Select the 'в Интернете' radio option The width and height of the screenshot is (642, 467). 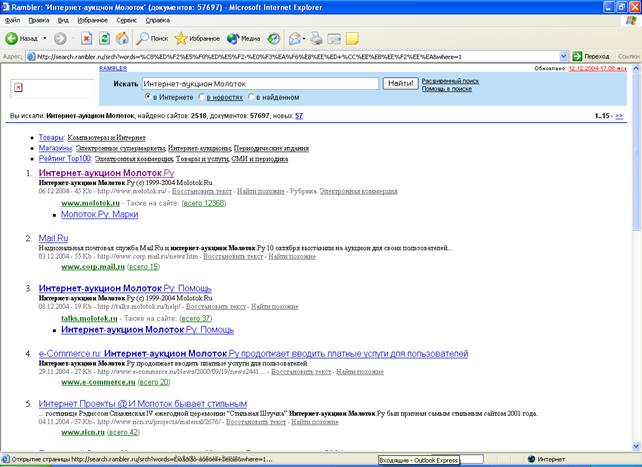click(148, 98)
